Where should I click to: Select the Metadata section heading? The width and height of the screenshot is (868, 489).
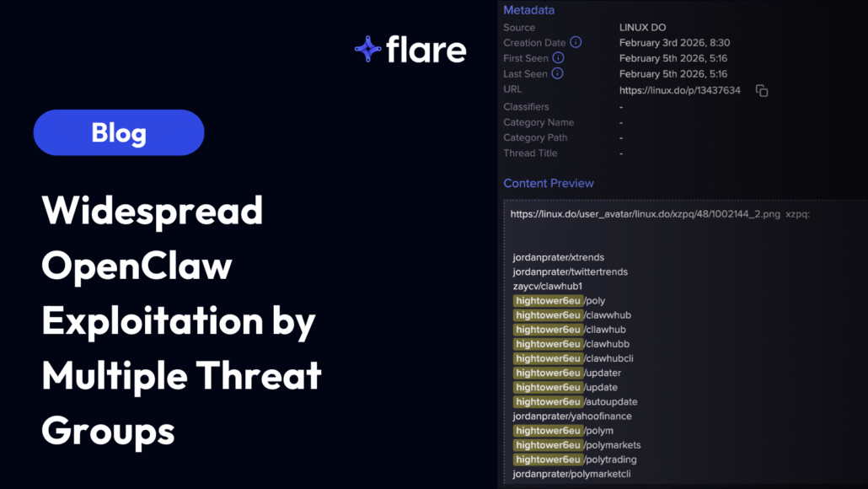point(528,10)
